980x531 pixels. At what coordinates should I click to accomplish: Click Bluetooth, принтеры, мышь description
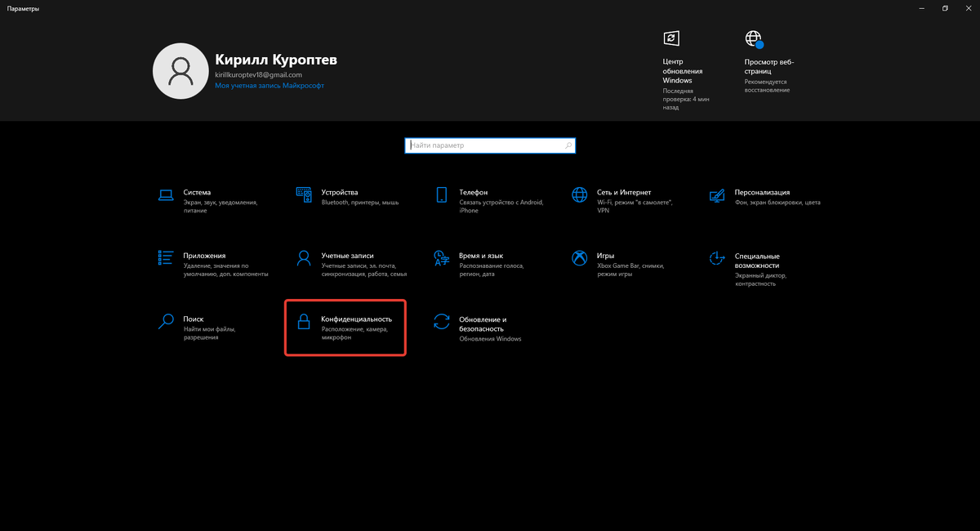(x=360, y=202)
